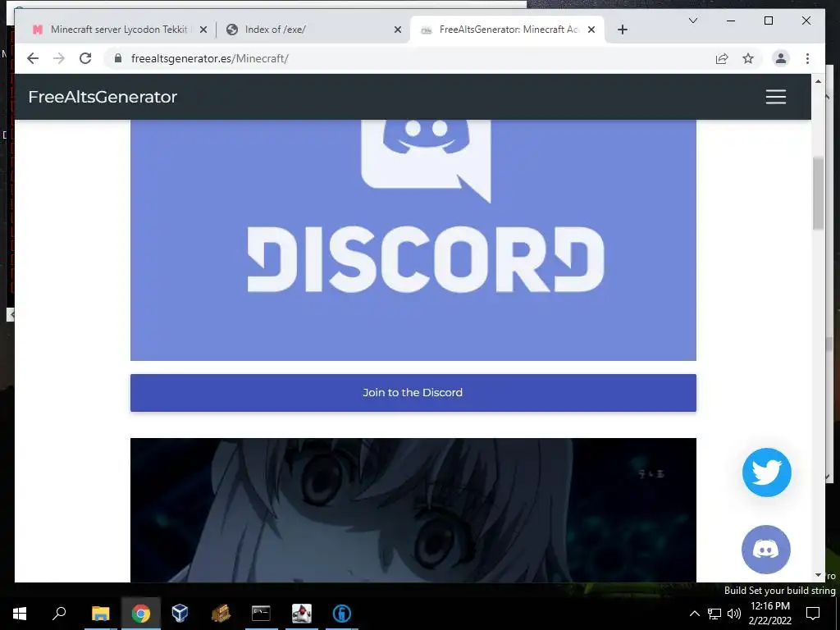Open the wooden crate app in the taskbar
Image resolution: width=840 pixels, height=630 pixels.
click(221, 614)
